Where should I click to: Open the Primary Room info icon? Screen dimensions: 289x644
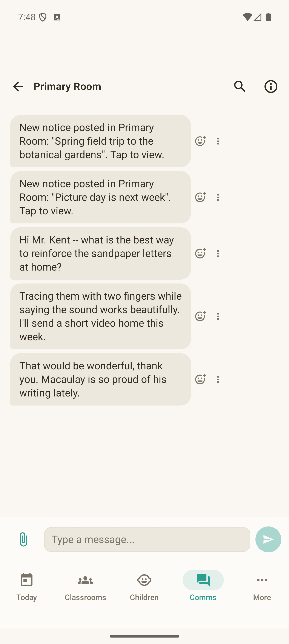[271, 87]
